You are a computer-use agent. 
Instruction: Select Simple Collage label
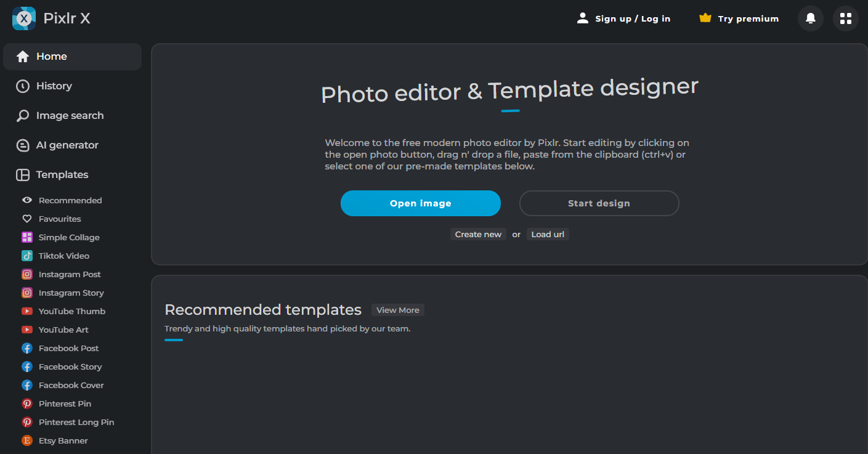(69, 237)
